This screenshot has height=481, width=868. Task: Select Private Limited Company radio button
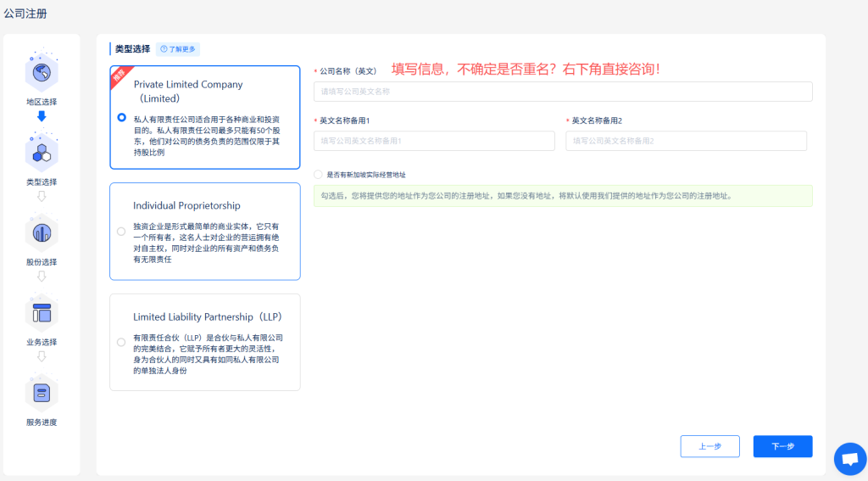pyautogui.click(x=122, y=117)
